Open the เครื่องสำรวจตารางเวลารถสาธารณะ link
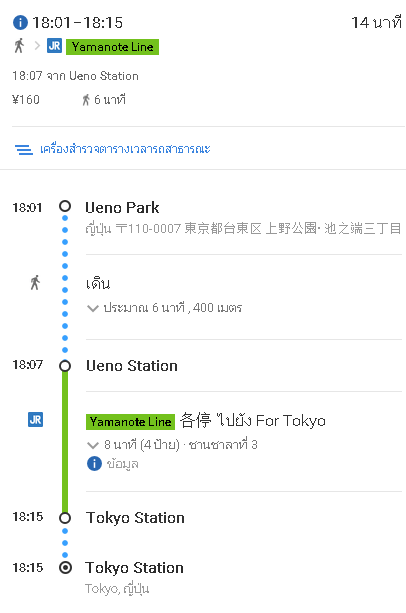Screen dimensions: 406x613 (125, 149)
